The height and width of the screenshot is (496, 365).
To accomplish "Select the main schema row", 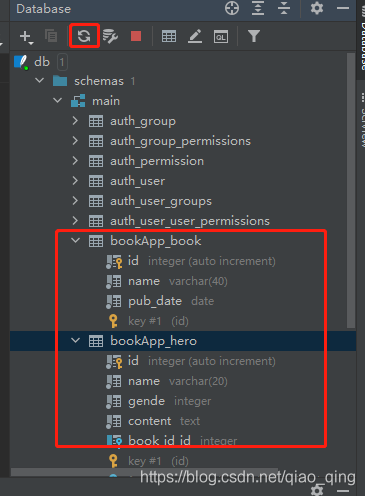I will click(x=183, y=101).
